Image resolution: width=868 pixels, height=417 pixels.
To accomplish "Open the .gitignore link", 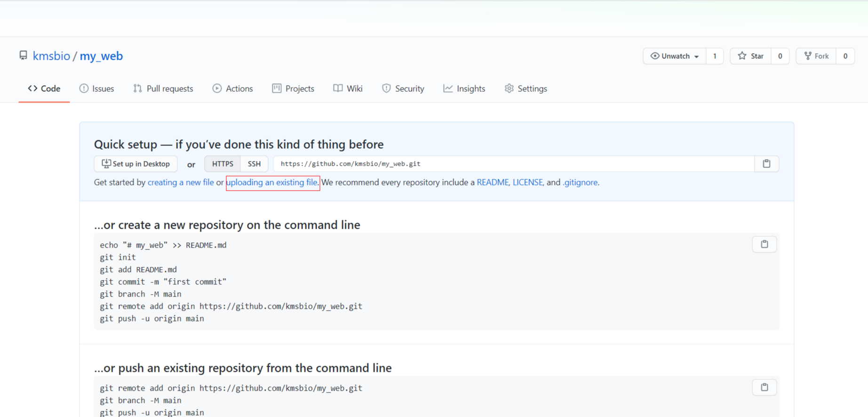I will click(580, 182).
